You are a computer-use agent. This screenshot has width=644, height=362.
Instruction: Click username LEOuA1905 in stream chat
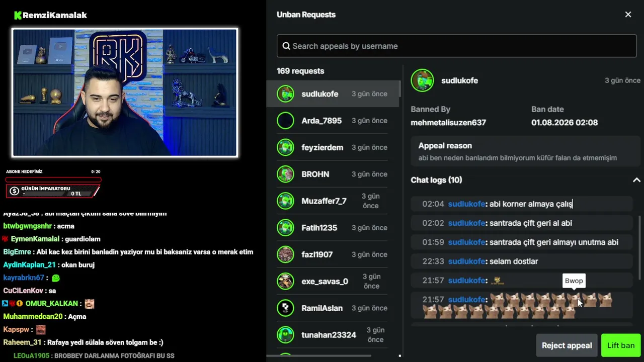[31, 355]
